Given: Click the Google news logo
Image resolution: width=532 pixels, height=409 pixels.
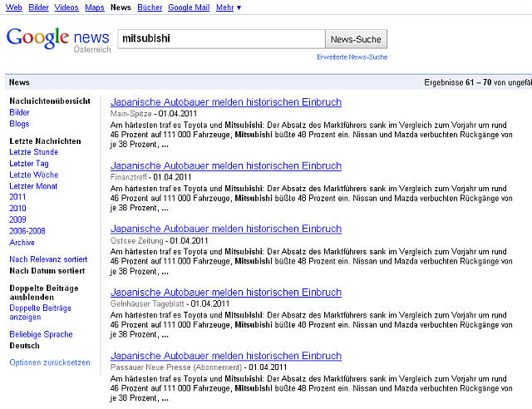Looking at the screenshot, I should (x=58, y=39).
